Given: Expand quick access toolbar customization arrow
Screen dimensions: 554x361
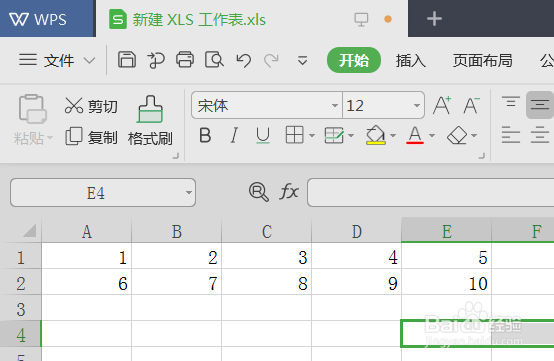Looking at the screenshot, I should 302,60.
